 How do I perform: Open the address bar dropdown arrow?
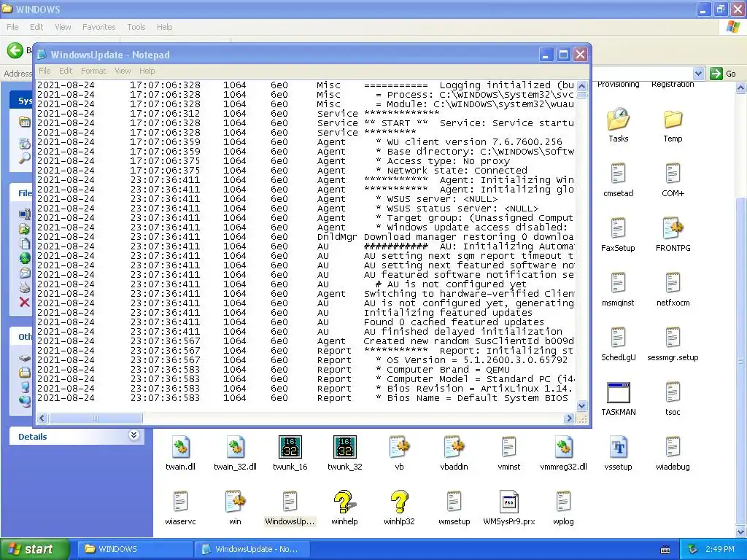point(698,74)
